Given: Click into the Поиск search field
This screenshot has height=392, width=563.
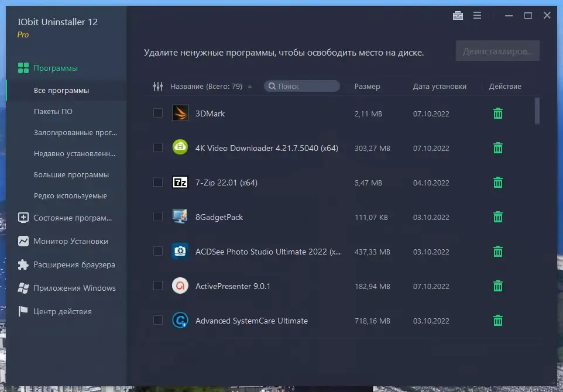Looking at the screenshot, I should click(x=302, y=86).
